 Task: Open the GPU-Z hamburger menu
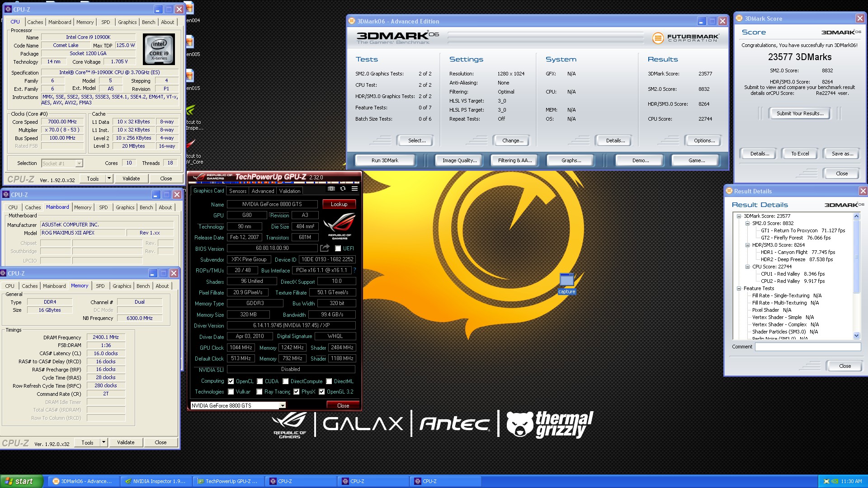(355, 189)
